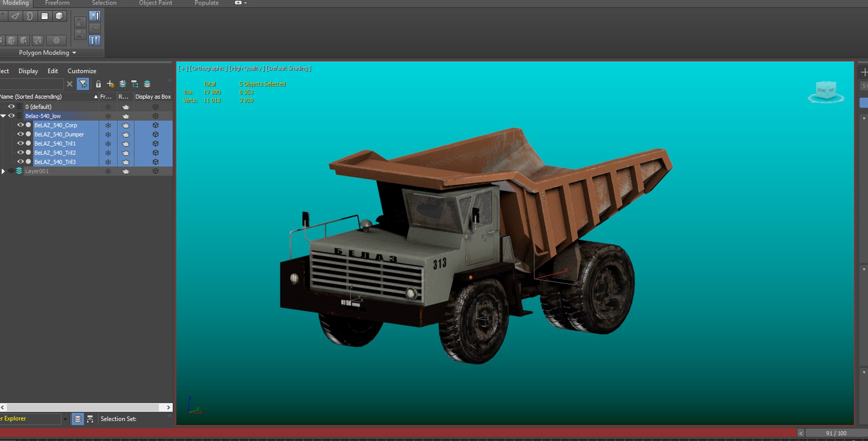
Task: Click Create New Layer plus icon
Action: tap(110, 84)
